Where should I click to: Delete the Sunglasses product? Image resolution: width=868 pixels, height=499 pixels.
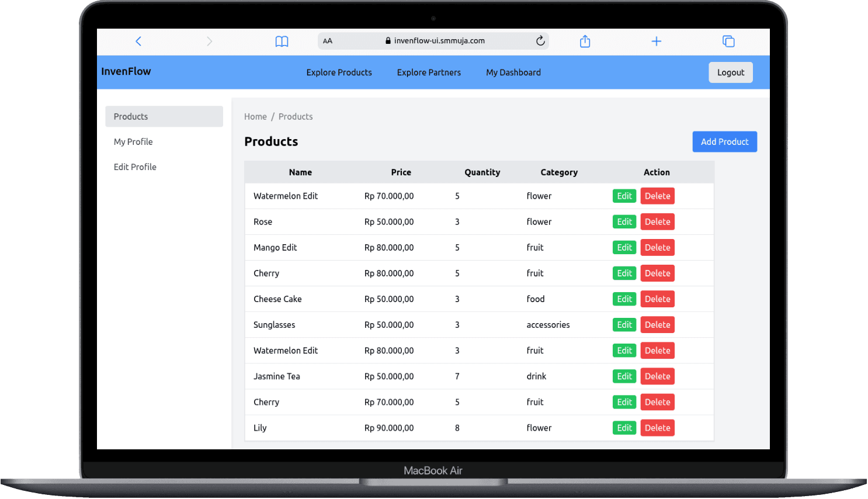coord(657,324)
